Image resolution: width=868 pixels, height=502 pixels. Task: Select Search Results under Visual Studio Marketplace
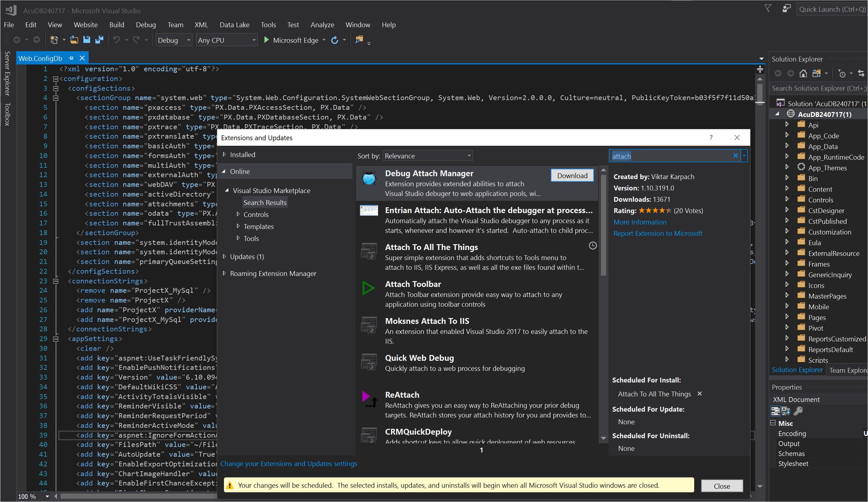click(265, 202)
